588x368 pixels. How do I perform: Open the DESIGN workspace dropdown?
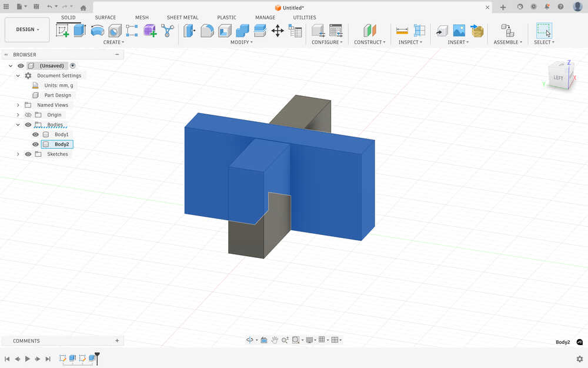tap(27, 29)
